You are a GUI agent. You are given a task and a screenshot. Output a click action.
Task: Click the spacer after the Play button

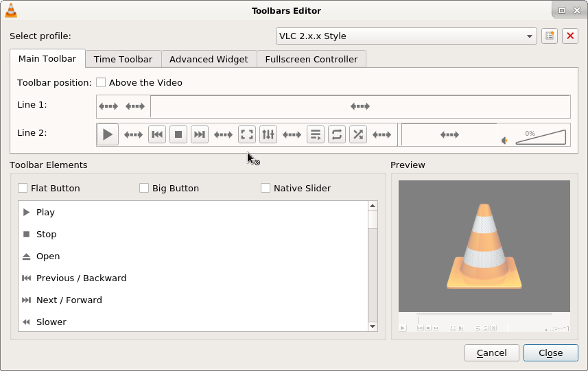pyautogui.click(x=134, y=134)
